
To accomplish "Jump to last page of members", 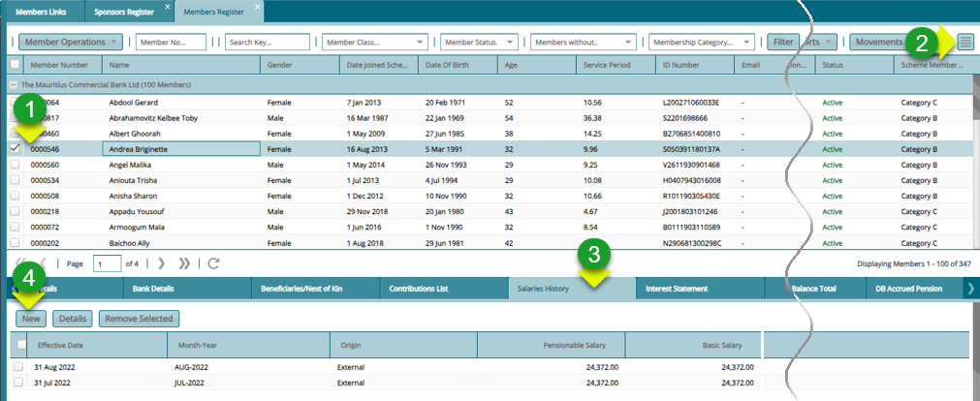I will point(185,263).
